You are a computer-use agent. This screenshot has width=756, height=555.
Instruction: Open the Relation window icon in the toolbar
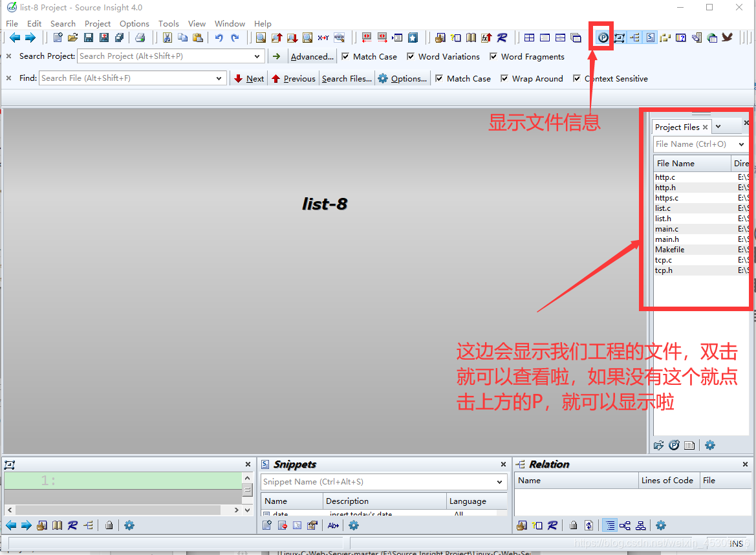(x=634, y=38)
